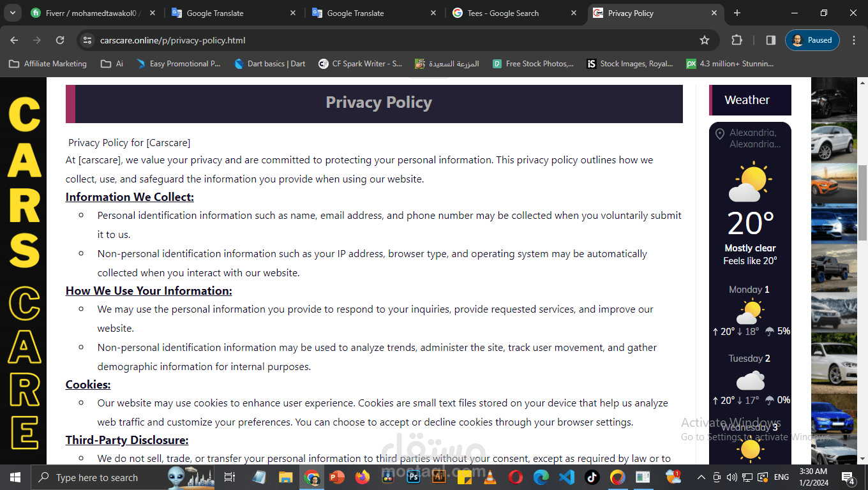Open the Arabic المزرعة السعيدة bookmark
Screen dimensions: 868x490
tap(447, 64)
